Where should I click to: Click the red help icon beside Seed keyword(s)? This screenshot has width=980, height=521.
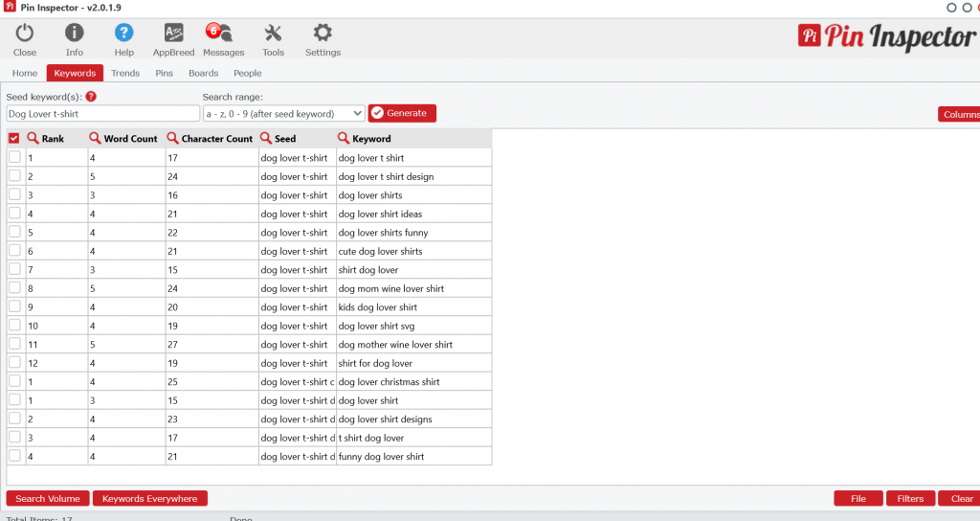point(91,97)
